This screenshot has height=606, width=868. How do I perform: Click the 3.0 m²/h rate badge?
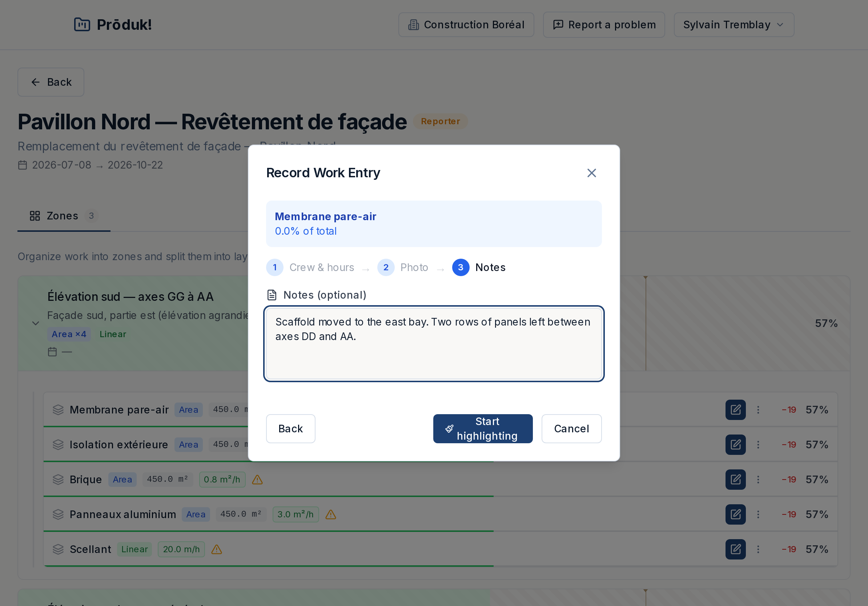point(295,514)
